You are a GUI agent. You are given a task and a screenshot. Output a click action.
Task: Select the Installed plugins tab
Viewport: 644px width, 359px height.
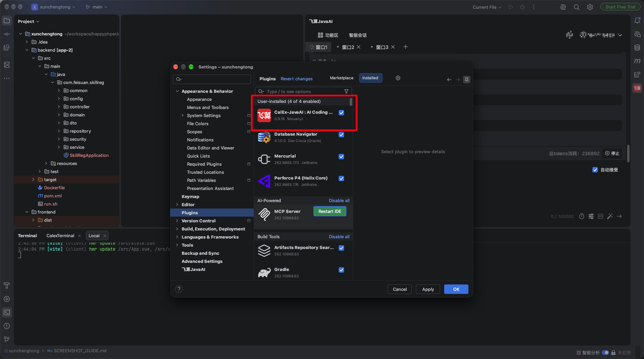(370, 78)
